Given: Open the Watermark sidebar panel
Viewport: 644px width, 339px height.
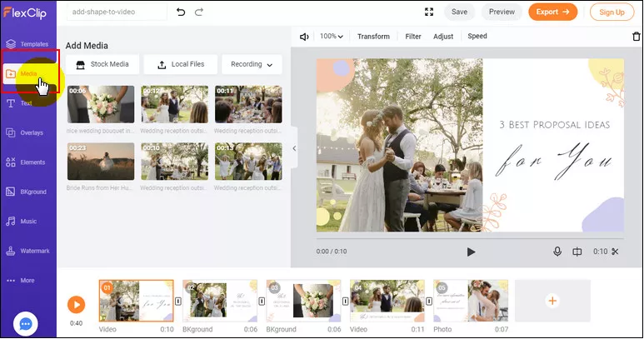Looking at the screenshot, I should pos(28,251).
